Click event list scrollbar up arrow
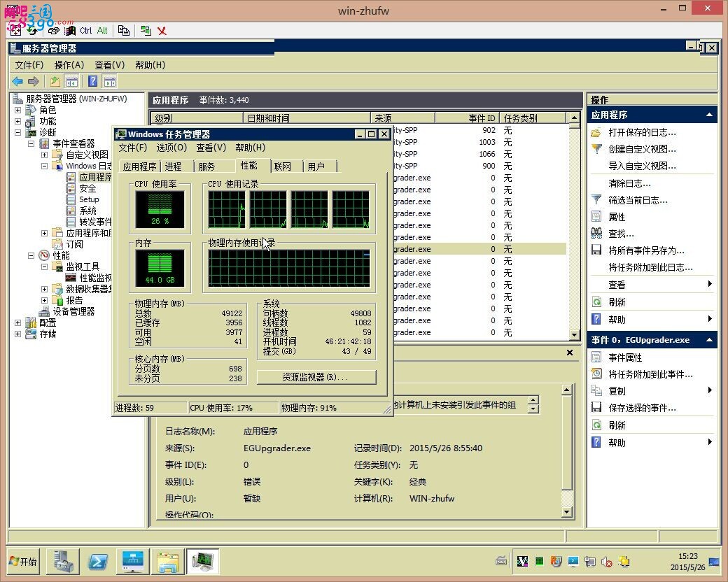The height and width of the screenshot is (582, 728). pos(574,118)
